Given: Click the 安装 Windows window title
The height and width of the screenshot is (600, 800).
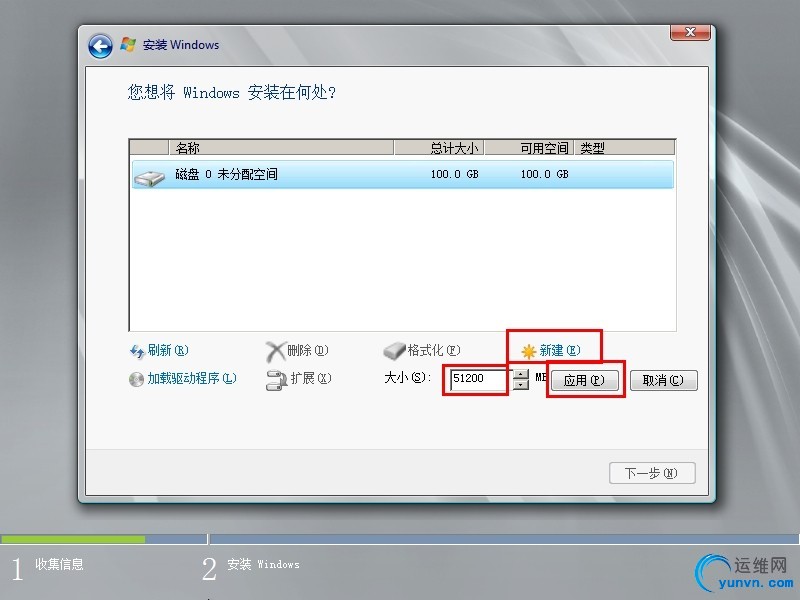Looking at the screenshot, I should click(x=181, y=45).
